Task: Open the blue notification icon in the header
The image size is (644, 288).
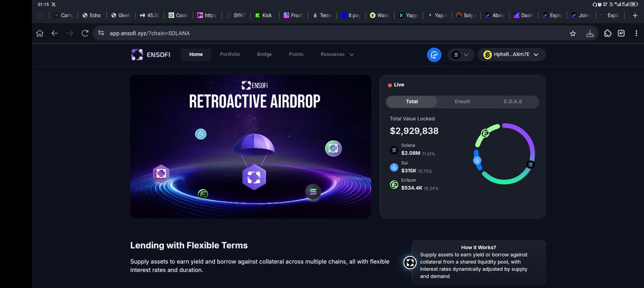Action: coord(434,54)
